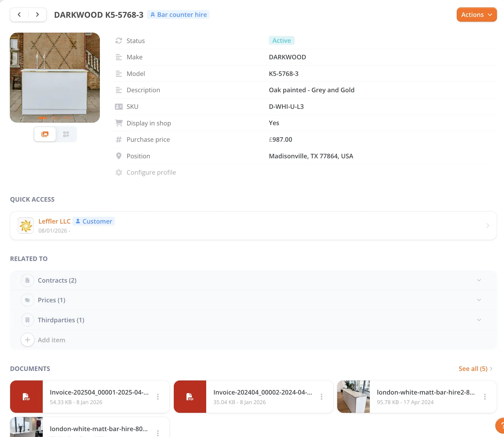Go to next item with right arrow
This screenshot has height=437, width=504.
tap(37, 15)
